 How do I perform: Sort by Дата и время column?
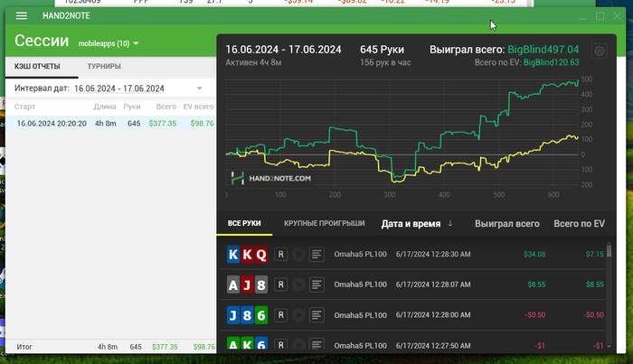pos(411,224)
